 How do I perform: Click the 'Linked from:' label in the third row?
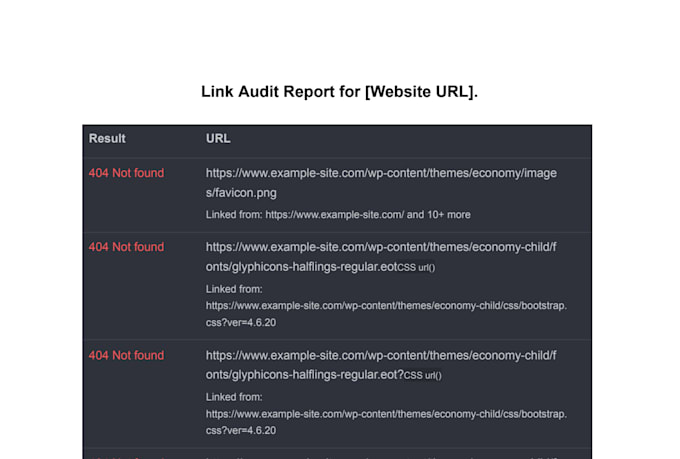coord(234,397)
